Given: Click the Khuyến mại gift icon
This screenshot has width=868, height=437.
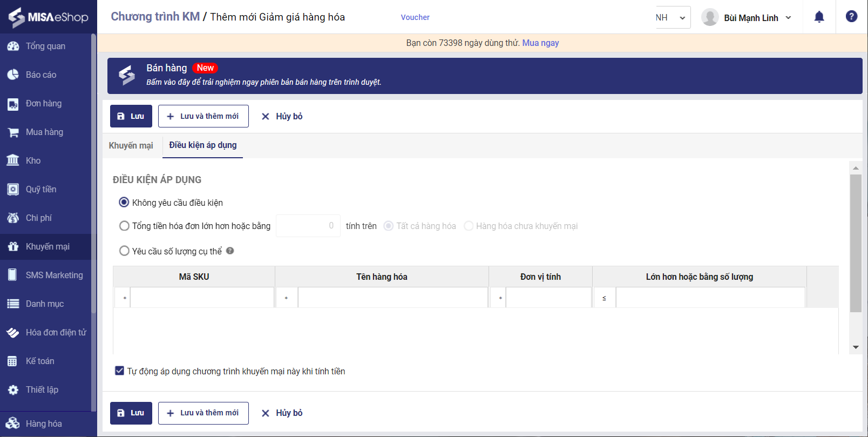Looking at the screenshot, I should (x=13, y=246).
